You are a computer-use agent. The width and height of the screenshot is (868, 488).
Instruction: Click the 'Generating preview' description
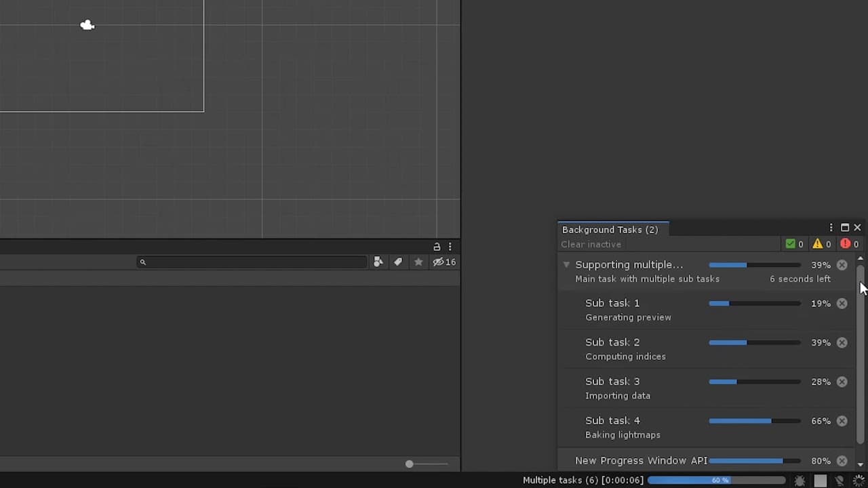click(628, 317)
